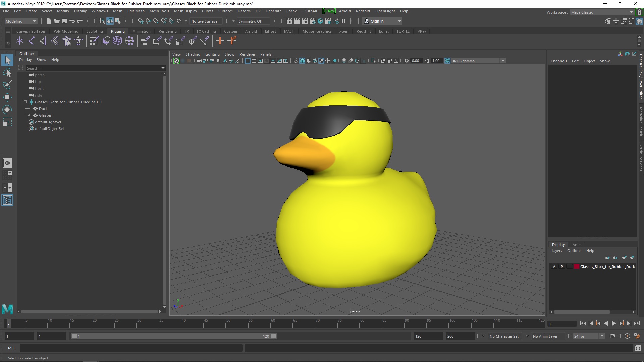Open the Deform menu
The width and height of the screenshot is (644, 362).
244,11
